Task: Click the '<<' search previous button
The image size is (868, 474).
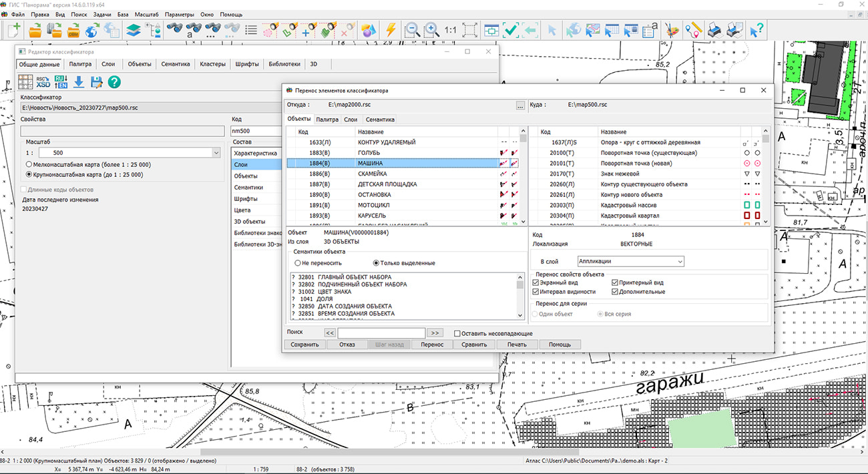Action: click(x=330, y=333)
